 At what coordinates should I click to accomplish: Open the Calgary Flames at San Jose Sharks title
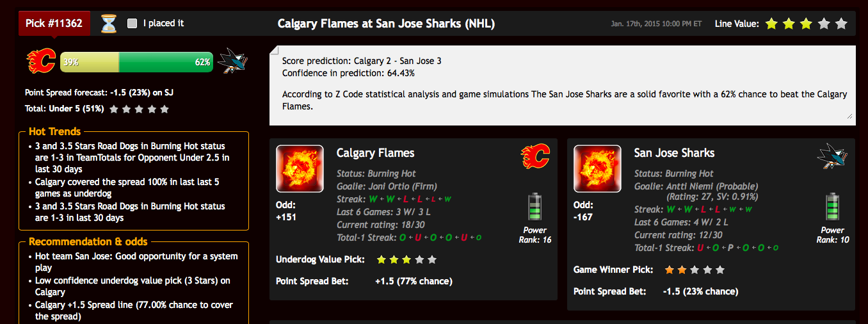click(386, 24)
